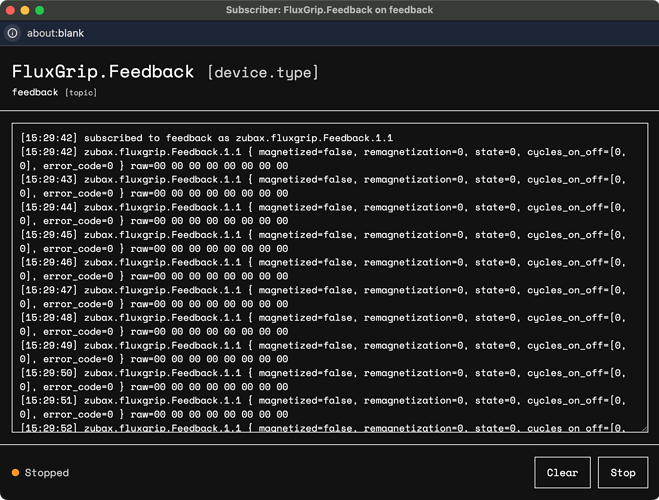This screenshot has height=500, width=659.
Task: Click the about:blank address text
Action: click(x=55, y=33)
